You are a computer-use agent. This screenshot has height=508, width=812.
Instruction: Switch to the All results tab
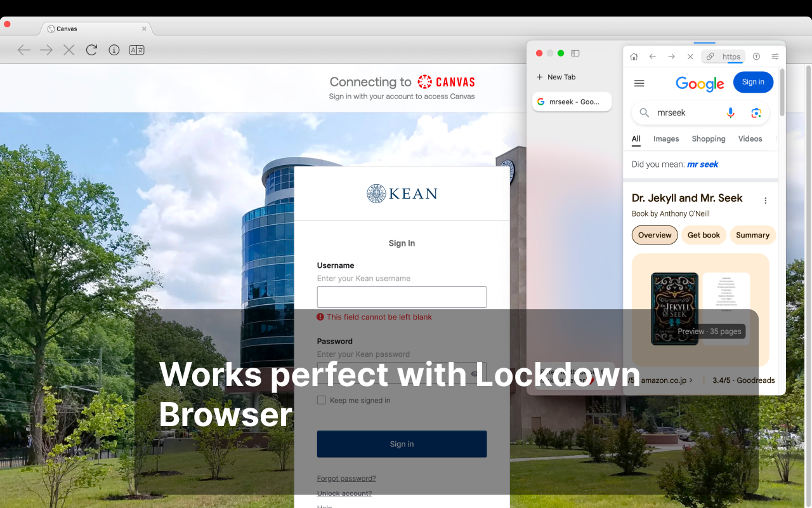click(636, 138)
